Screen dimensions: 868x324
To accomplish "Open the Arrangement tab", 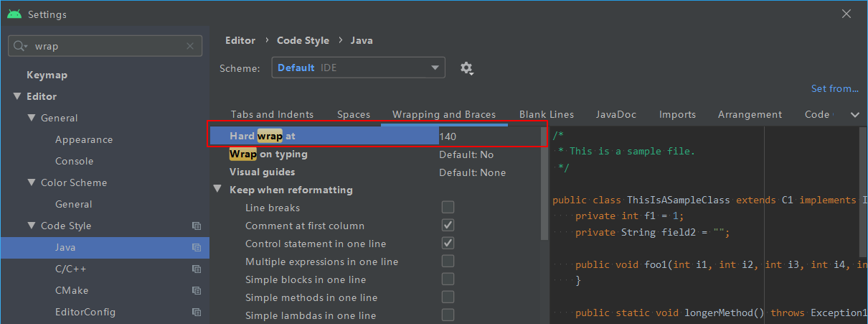I will click(x=750, y=114).
